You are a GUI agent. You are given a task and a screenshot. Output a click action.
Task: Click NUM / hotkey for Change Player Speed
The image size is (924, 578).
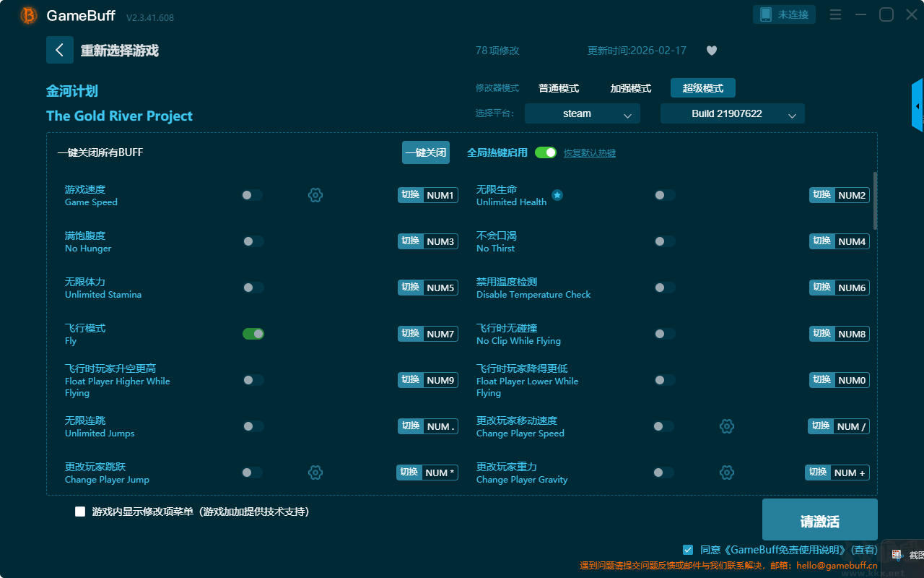pyautogui.click(x=851, y=426)
